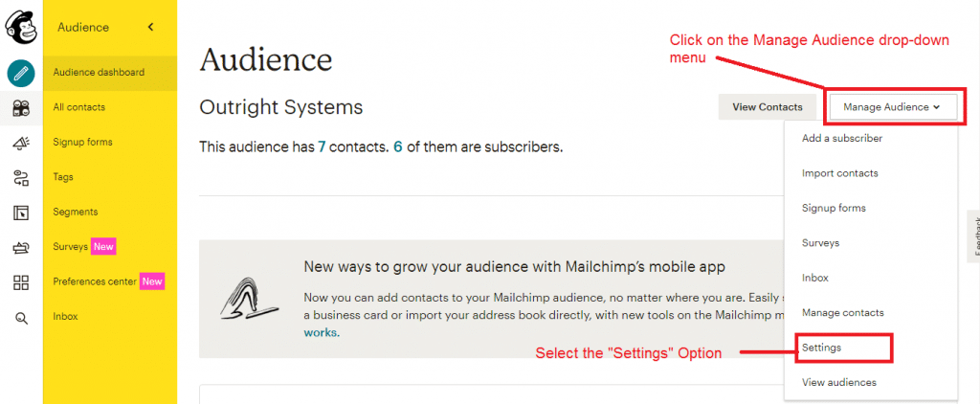This screenshot has width=980, height=404.
Task: Open the Content Studio icon
Action: pos(21,248)
